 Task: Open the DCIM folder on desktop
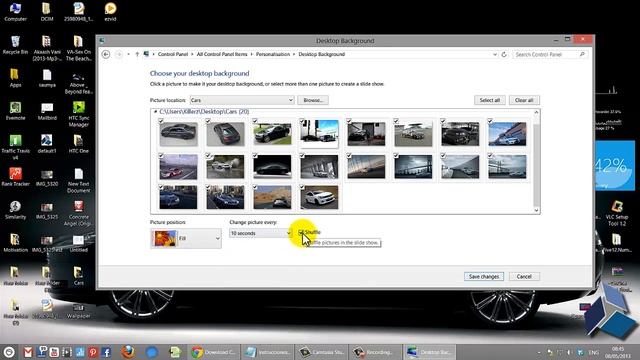pos(47,12)
